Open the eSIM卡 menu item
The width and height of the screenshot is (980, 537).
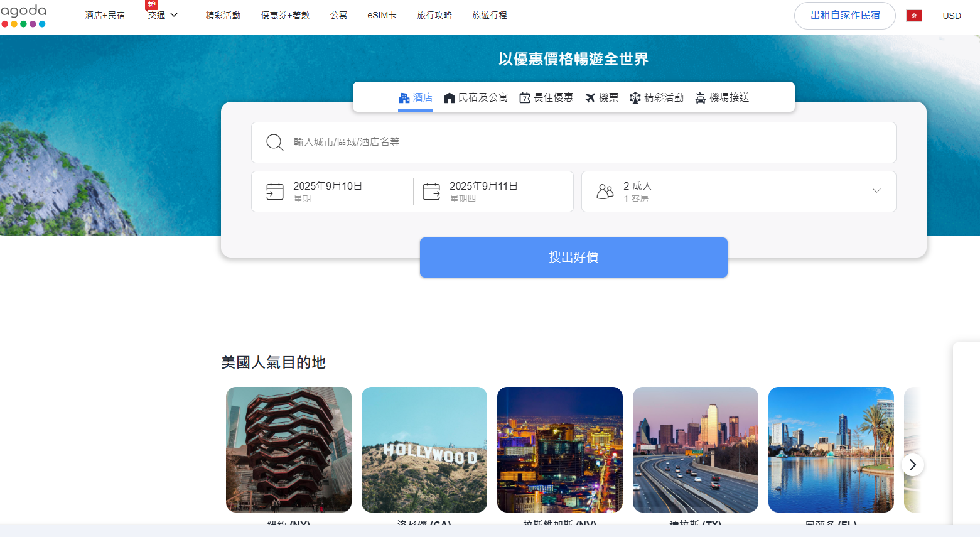coord(382,15)
